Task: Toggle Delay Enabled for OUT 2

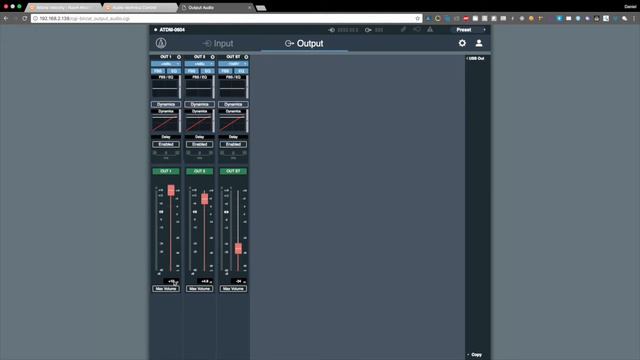Action: click(x=200, y=144)
